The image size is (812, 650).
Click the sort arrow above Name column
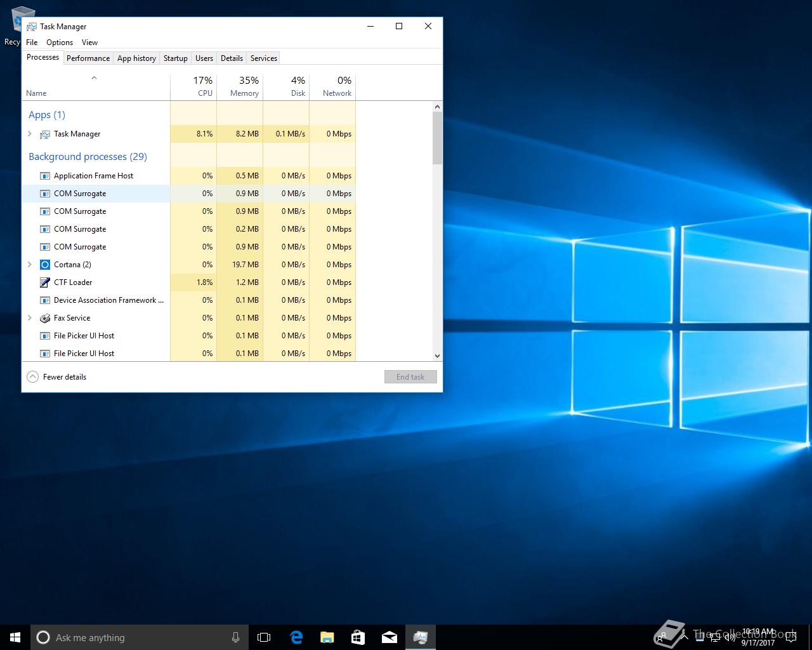pyautogui.click(x=94, y=78)
